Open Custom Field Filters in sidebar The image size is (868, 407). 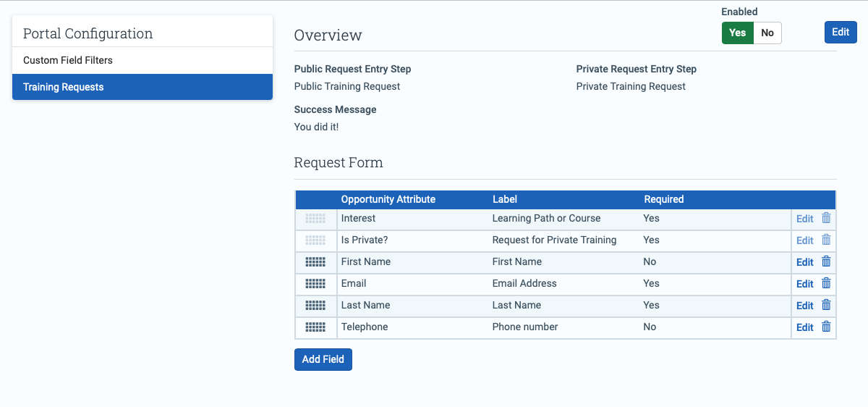pyautogui.click(x=142, y=60)
